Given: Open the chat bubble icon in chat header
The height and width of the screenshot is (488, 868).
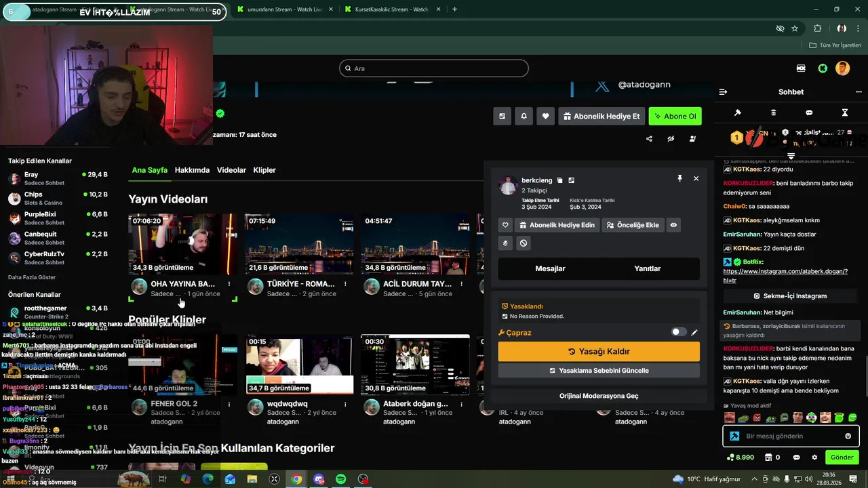Looking at the screenshot, I should pos(809,113).
